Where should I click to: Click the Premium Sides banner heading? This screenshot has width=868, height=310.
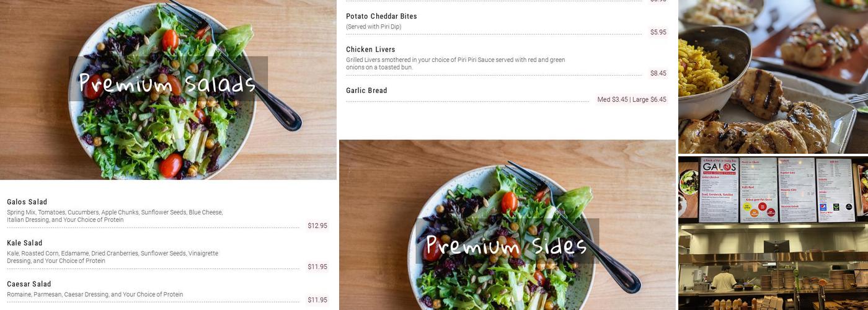pyautogui.click(x=507, y=246)
